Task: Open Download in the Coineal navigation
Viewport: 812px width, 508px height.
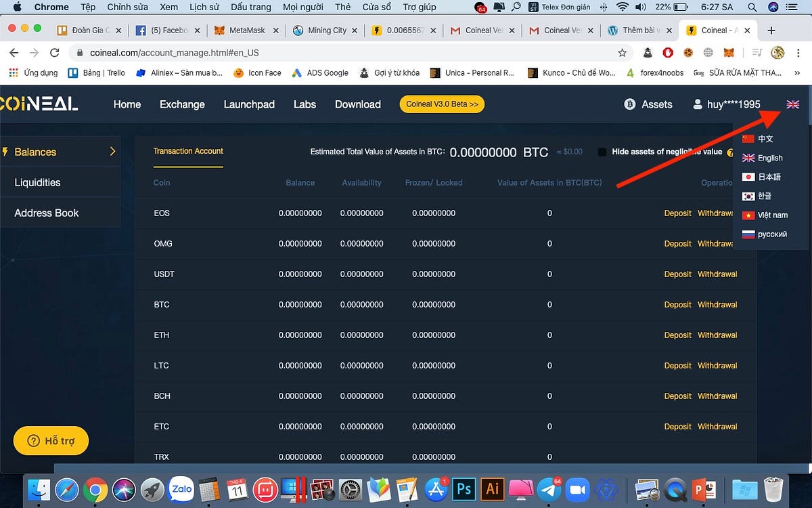Action: tap(358, 104)
